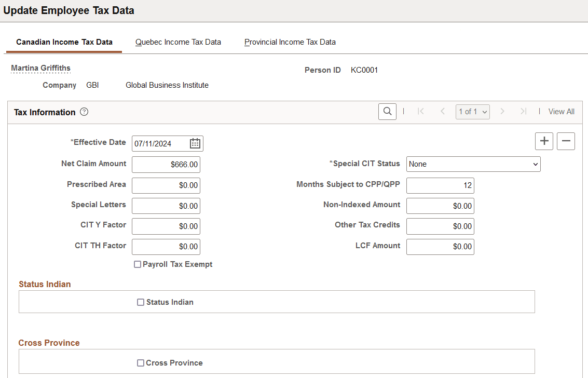Jump to the first record using navigation arrows

pos(420,111)
